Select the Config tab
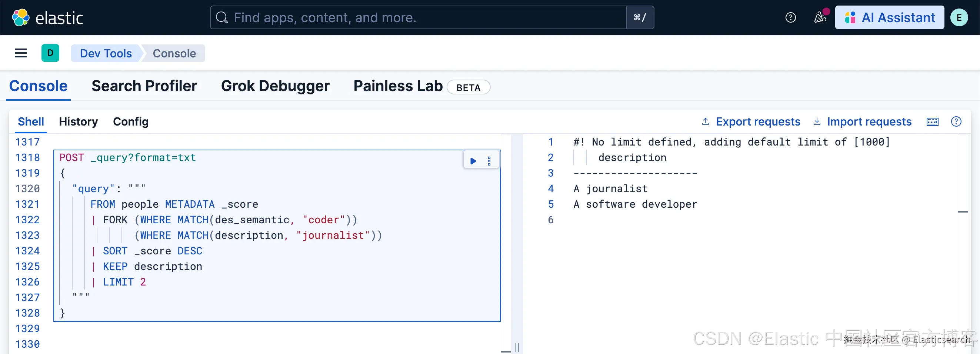 click(130, 122)
